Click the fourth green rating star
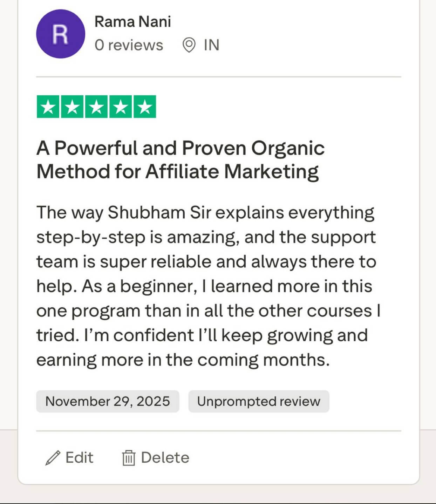Viewport: 436px width, 504px height. point(121,107)
